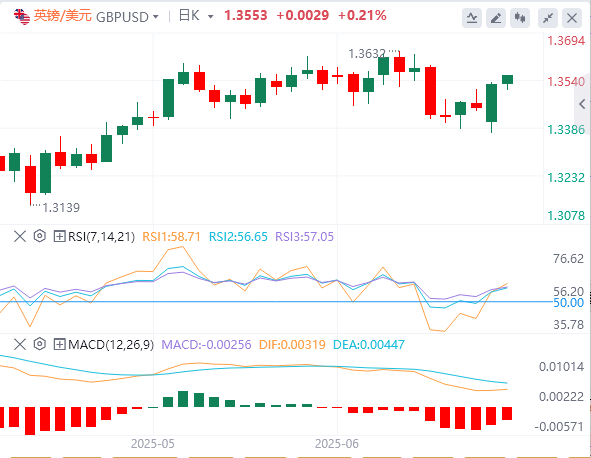The width and height of the screenshot is (591, 458).
Task: Click the 1.3078 price axis label
Action: point(566,216)
